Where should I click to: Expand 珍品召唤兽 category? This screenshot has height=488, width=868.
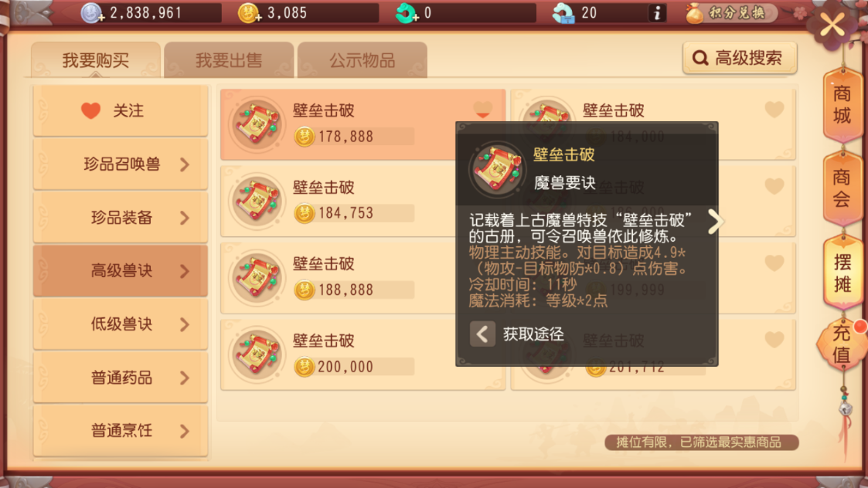pyautogui.click(x=120, y=164)
